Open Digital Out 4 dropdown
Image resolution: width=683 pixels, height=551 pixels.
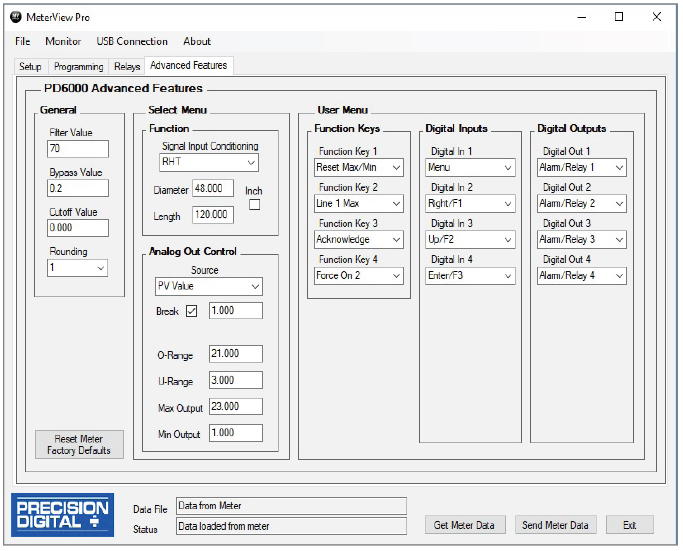(582, 276)
